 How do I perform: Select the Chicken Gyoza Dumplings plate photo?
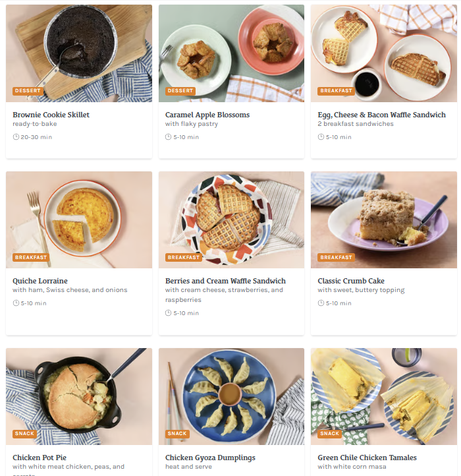coord(231,396)
